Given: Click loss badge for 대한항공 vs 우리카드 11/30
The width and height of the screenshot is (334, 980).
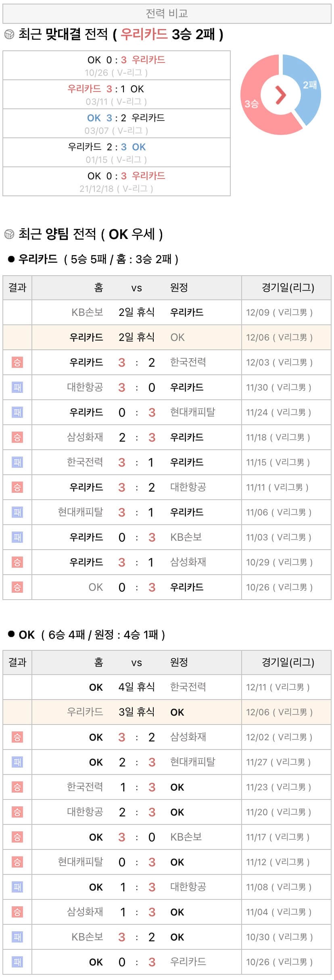Looking at the screenshot, I should 17,387.
